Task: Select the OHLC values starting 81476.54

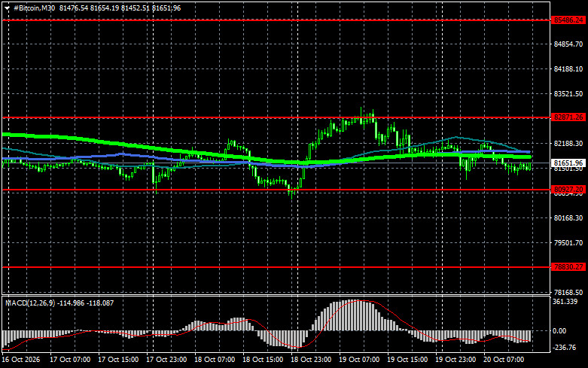Action: pos(120,8)
